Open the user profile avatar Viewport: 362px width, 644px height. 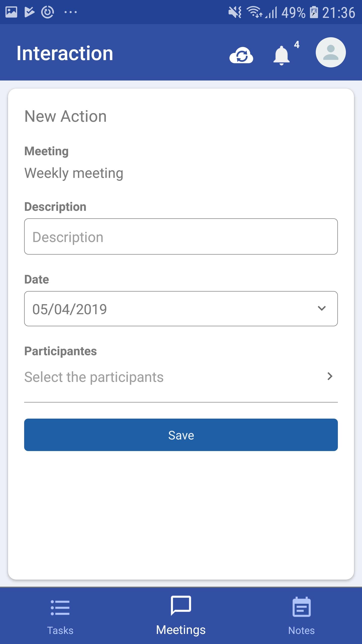(x=331, y=52)
